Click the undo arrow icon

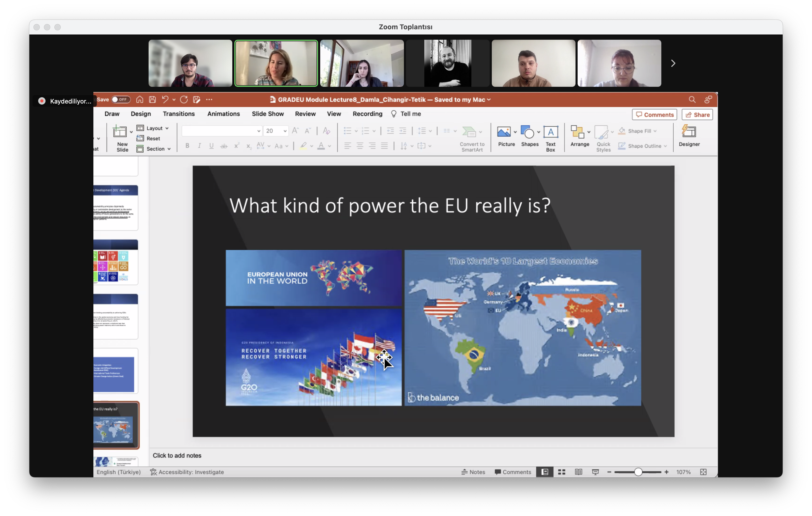(165, 99)
